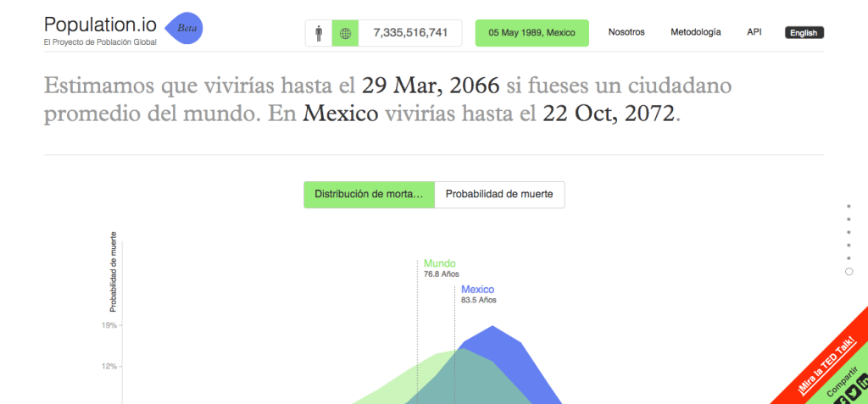Viewport: 868px width, 404px height.
Task: Share via the LinkedIn icon
Action: pyautogui.click(x=861, y=381)
